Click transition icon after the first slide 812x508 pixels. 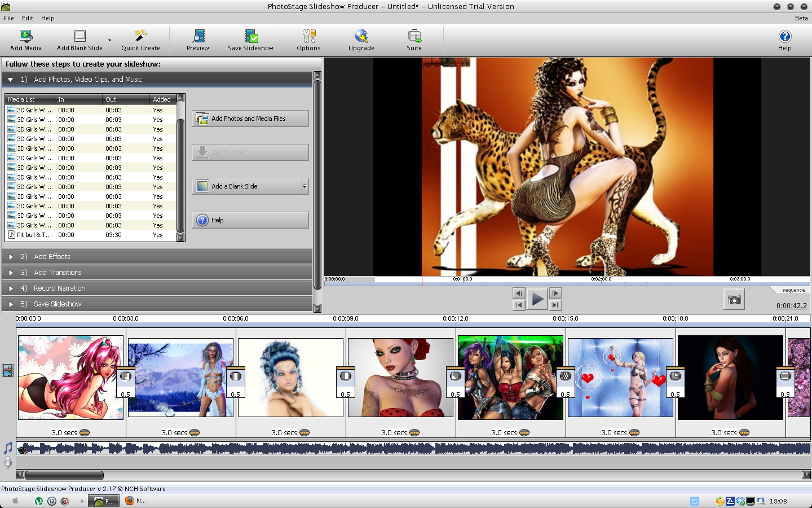[125, 376]
